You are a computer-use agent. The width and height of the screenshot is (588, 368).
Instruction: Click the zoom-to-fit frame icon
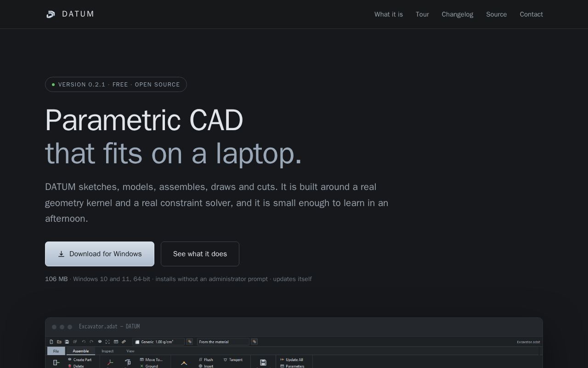coord(107,342)
